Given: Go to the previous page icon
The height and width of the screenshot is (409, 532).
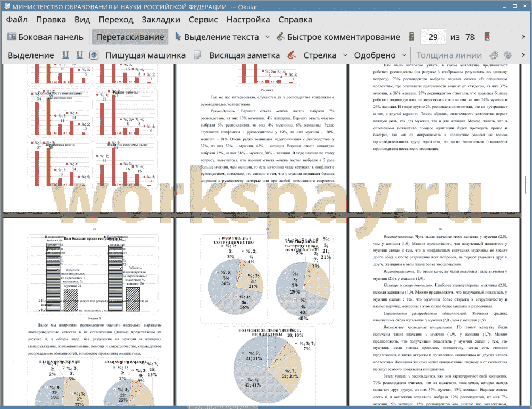Looking at the screenshot, I should click(412, 37).
